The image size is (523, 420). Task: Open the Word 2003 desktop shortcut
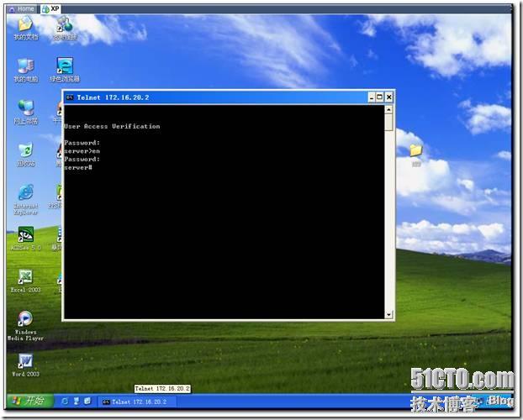pos(25,365)
